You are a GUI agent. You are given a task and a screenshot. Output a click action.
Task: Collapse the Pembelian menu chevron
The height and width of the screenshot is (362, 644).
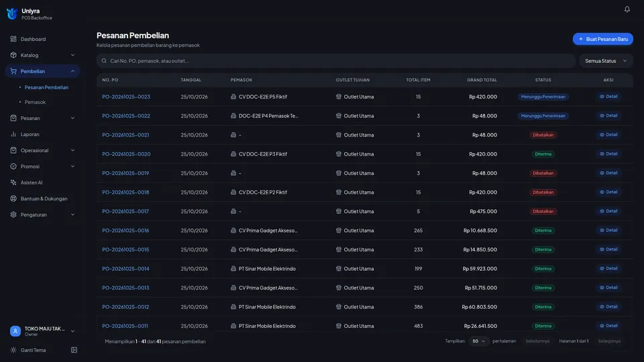click(72, 71)
